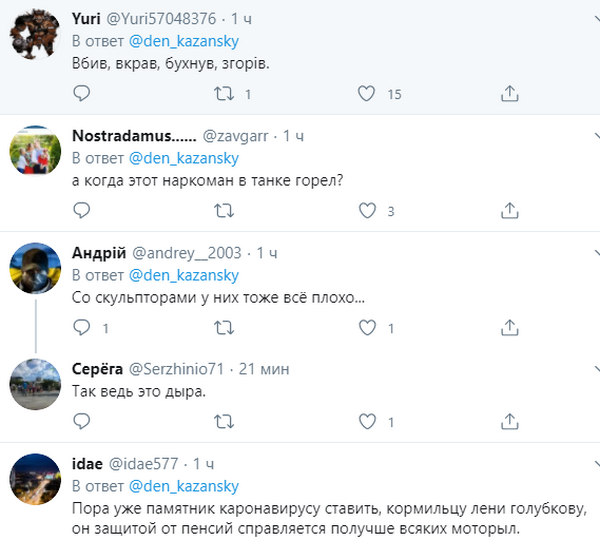
Task: Reply to Yuri's tweet
Action: click(82, 94)
